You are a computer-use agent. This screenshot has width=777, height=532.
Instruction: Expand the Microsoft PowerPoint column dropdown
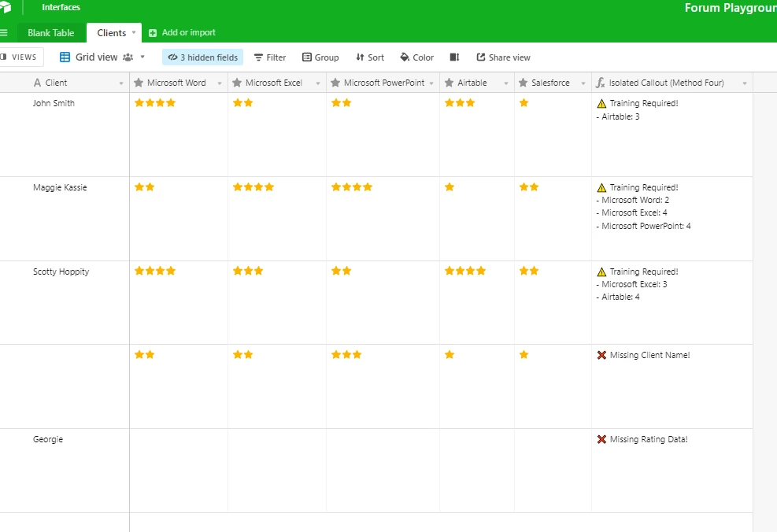pos(431,83)
